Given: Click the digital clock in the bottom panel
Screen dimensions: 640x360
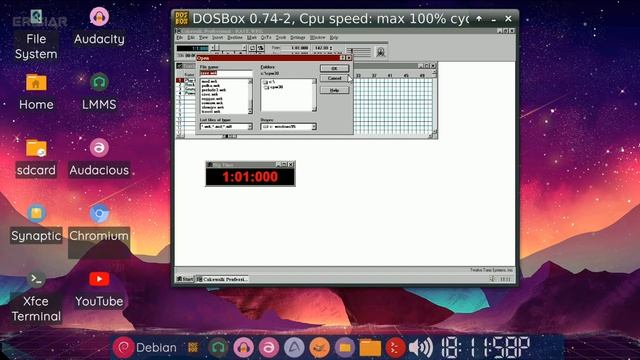Looking at the screenshot, I should [x=485, y=348].
